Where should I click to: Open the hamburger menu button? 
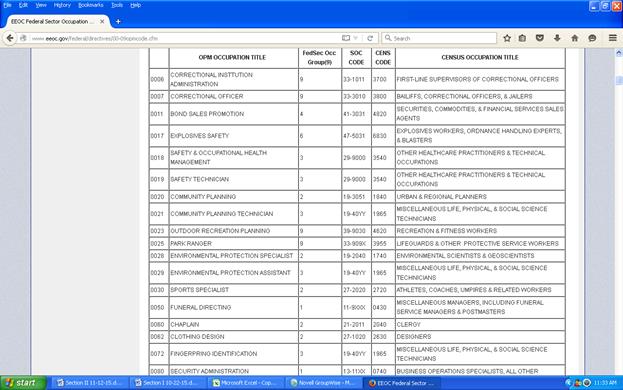click(x=613, y=38)
